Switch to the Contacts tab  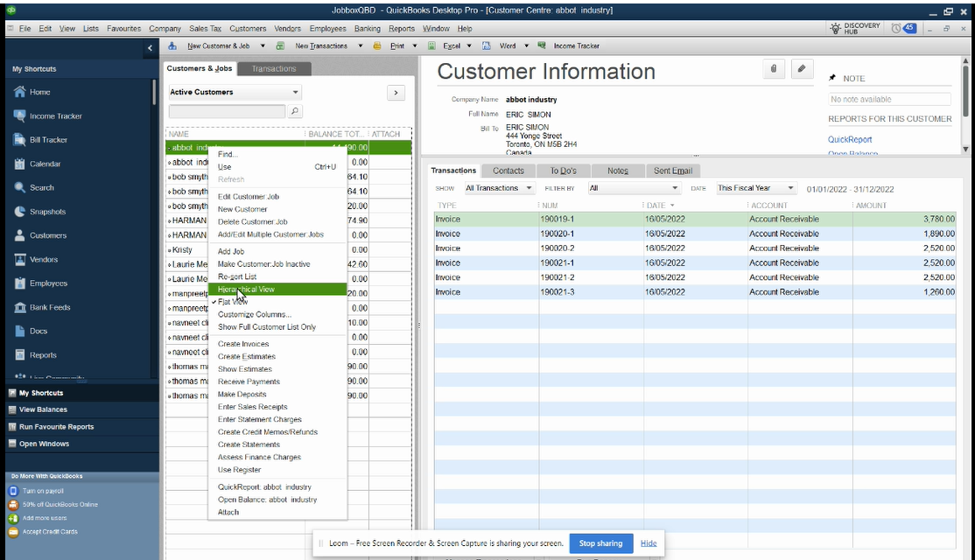point(508,171)
